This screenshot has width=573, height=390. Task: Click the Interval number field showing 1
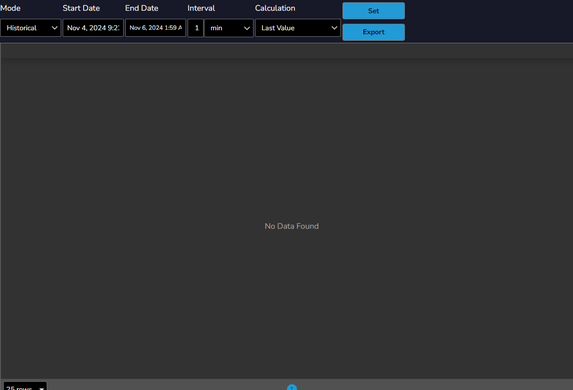(x=196, y=28)
